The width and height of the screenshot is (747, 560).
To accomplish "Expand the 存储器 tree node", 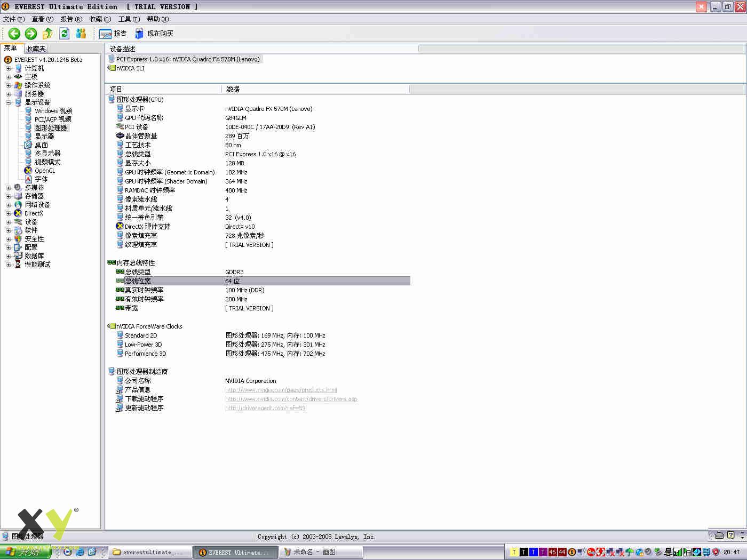I will coord(8,196).
